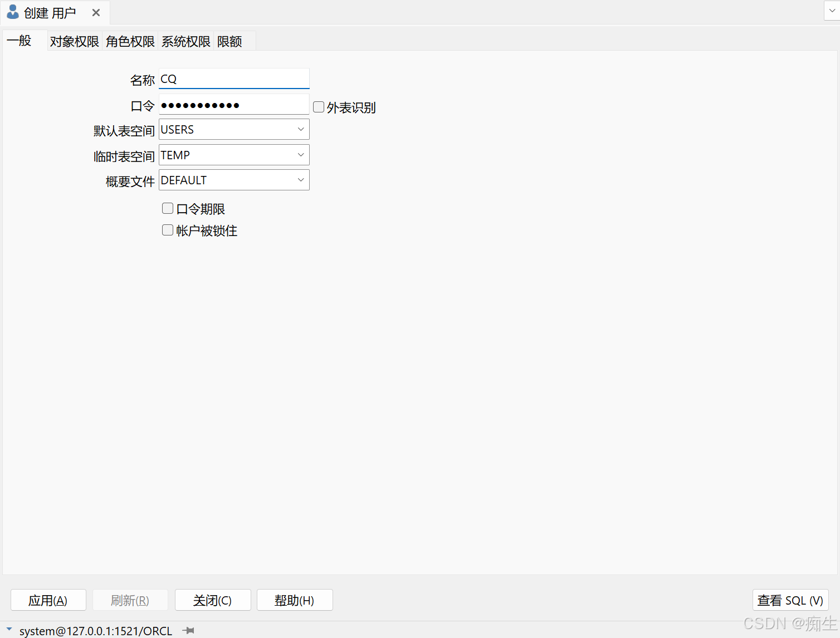Enable the 帐户被锁住 checkbox
Image resolution: width=840 pixels, height=638 pixels.
coord(168,230)
